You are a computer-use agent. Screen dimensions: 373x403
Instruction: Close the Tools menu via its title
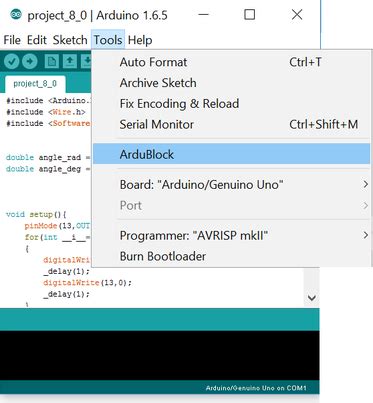(x=108, y=40)
